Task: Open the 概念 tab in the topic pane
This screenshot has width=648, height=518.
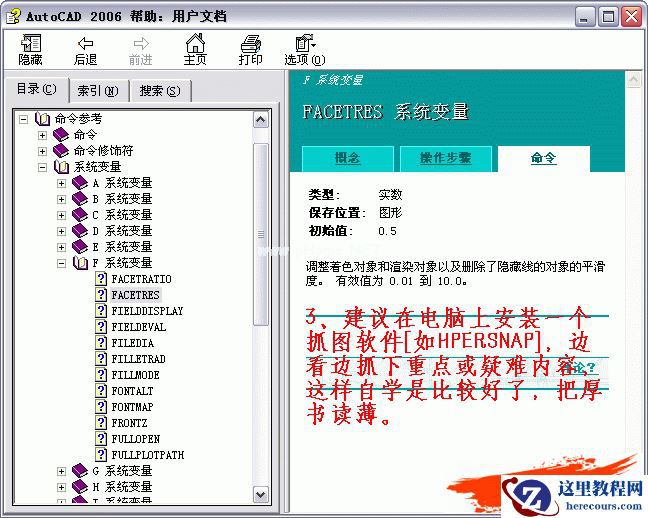Action: 348,158
